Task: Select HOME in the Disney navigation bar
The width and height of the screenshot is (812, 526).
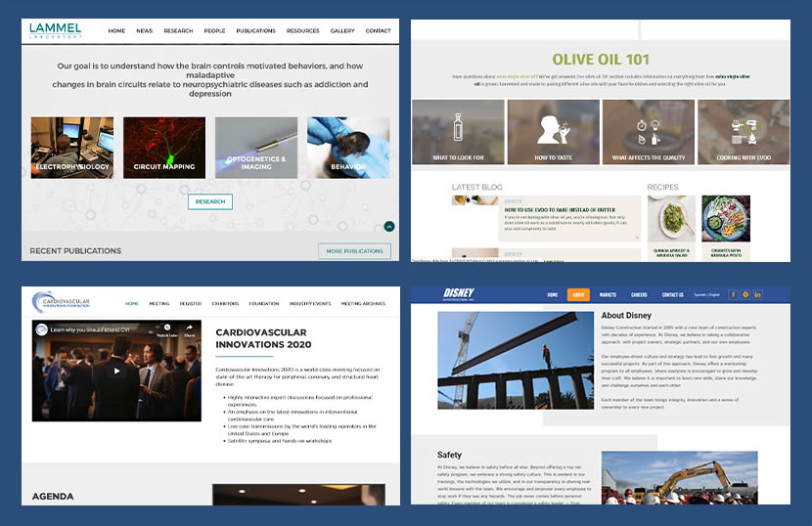Action: (x=553, y=294)
